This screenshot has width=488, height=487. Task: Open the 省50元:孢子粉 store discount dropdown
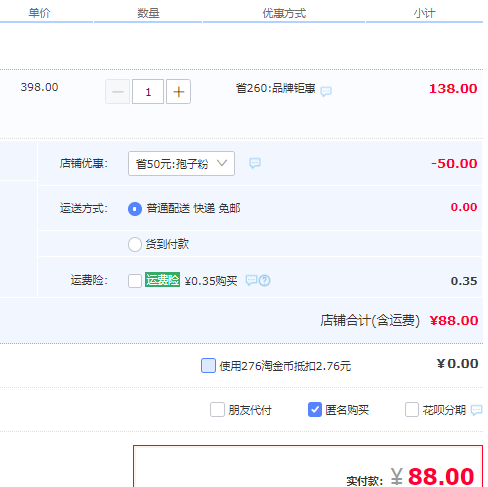[181, 163]
